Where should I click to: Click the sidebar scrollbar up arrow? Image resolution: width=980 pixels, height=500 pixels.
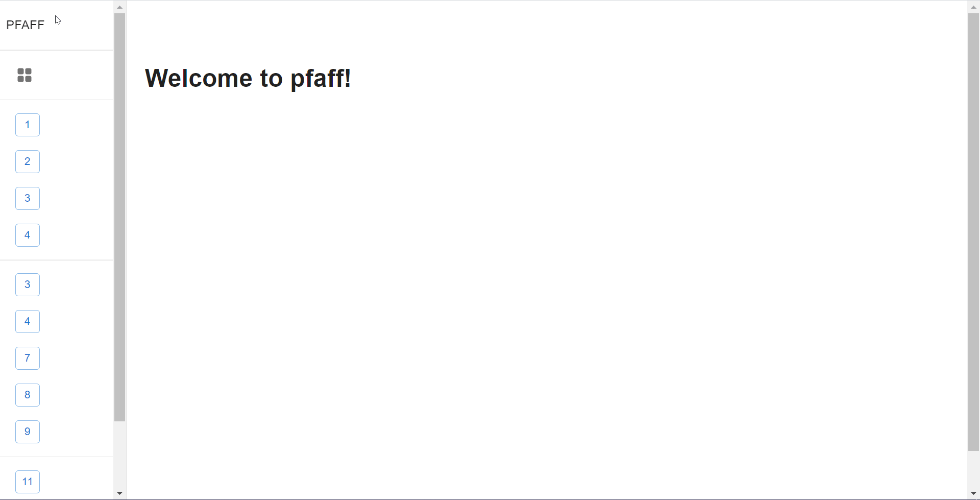pyautogui.click(x=120, y=7)
